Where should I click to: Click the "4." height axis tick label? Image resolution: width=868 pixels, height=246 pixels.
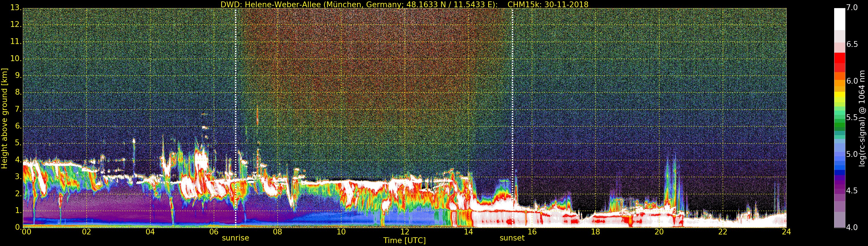point(18,160)
